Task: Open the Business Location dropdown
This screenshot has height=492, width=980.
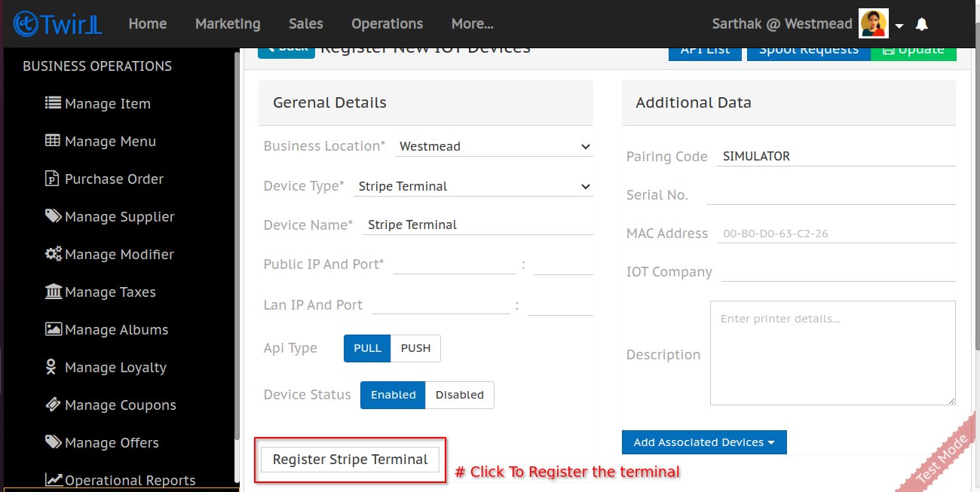Action: coord(494,146)
